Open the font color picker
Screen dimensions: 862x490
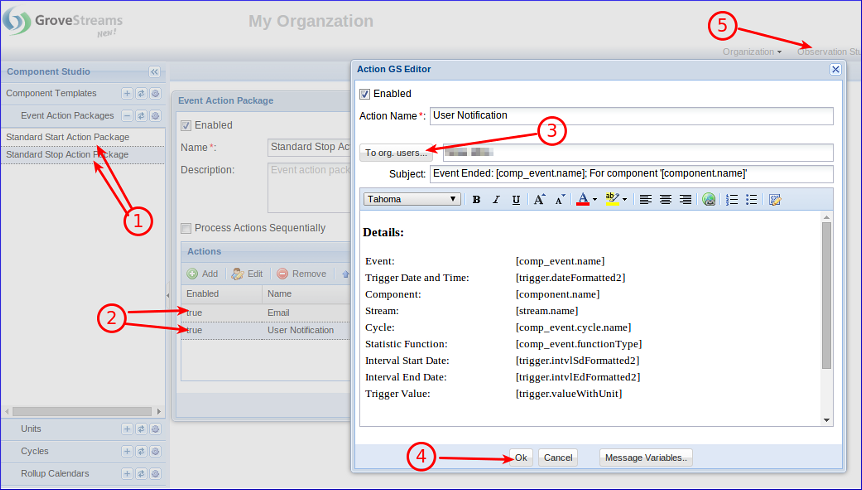[x=587, y=199]
